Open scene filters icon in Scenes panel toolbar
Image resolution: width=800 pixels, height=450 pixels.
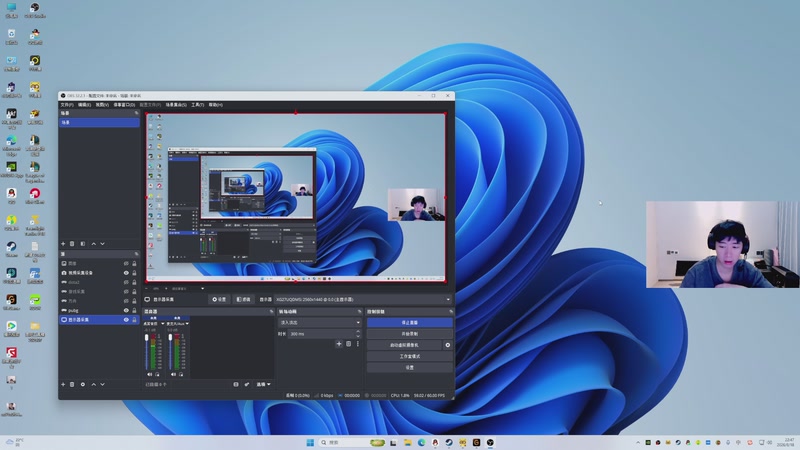(83, 244)
